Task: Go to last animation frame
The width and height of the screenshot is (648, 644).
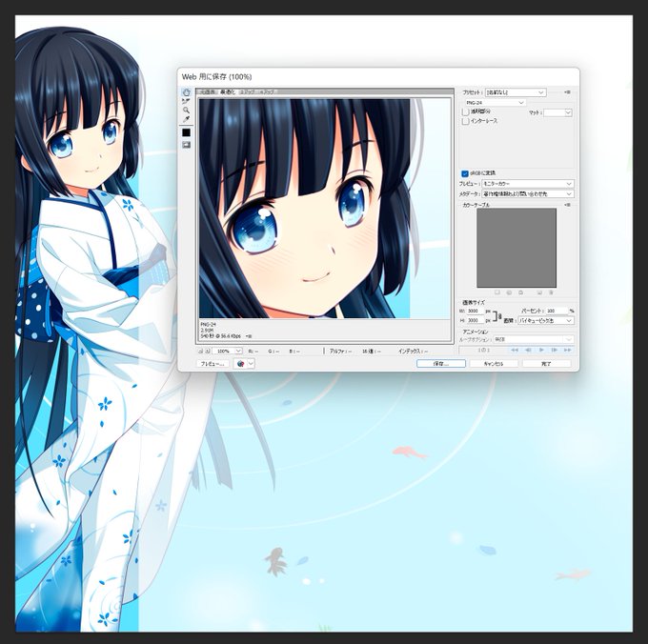Action: [x=567, y=350]
